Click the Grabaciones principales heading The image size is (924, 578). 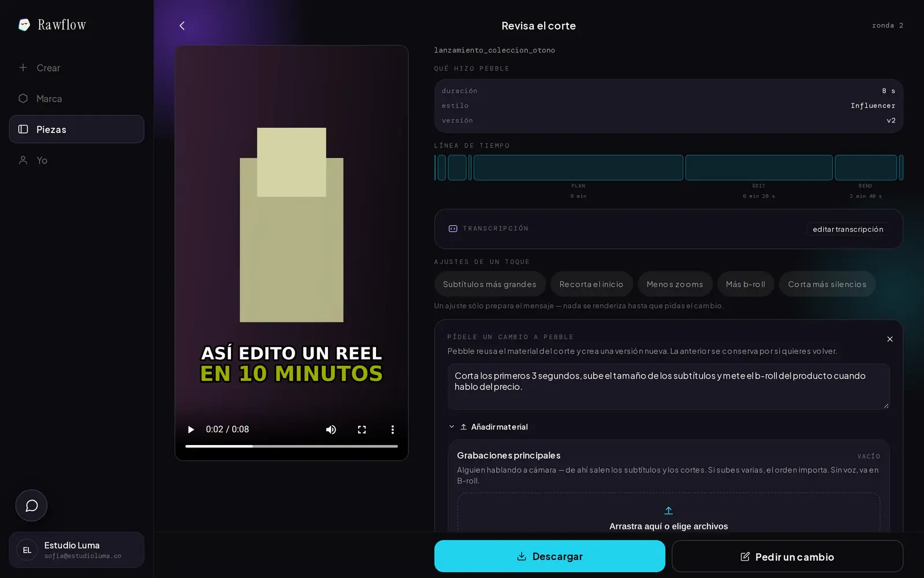tap(509, 455)
